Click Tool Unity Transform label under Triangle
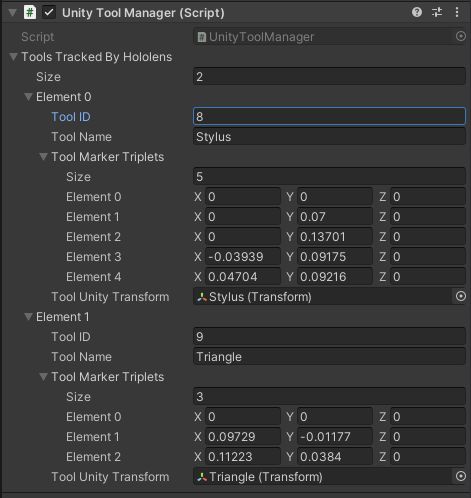 [110, 477]
